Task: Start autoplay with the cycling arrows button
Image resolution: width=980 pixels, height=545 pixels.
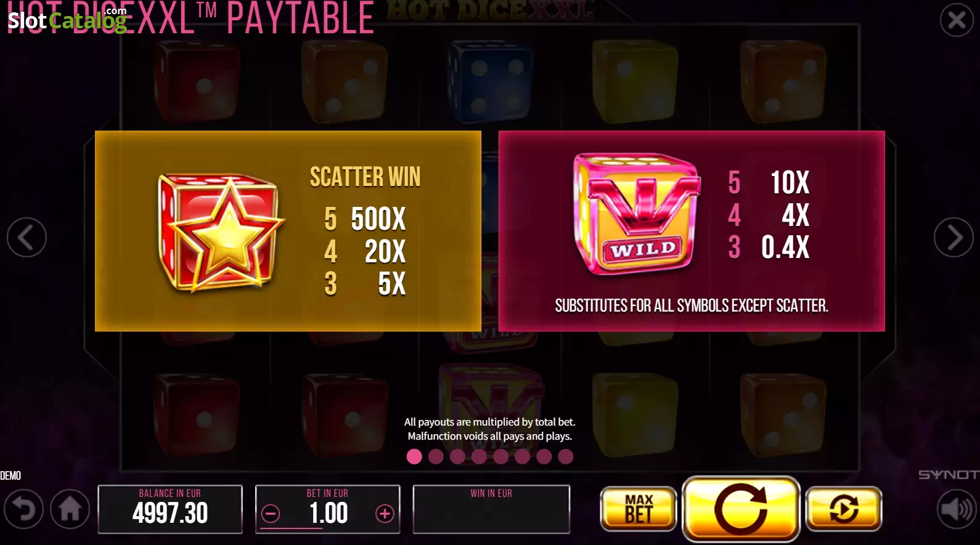Action: point(844,509)
